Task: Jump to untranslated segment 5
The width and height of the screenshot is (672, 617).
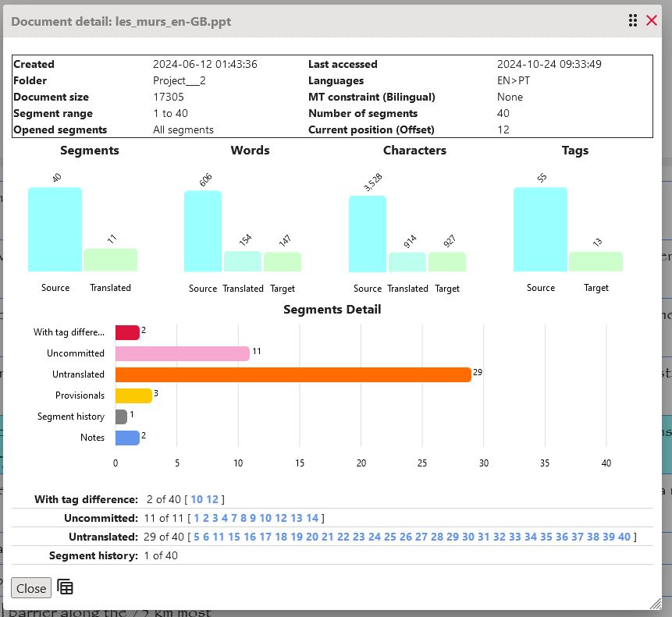Action: tap(197, 537)
